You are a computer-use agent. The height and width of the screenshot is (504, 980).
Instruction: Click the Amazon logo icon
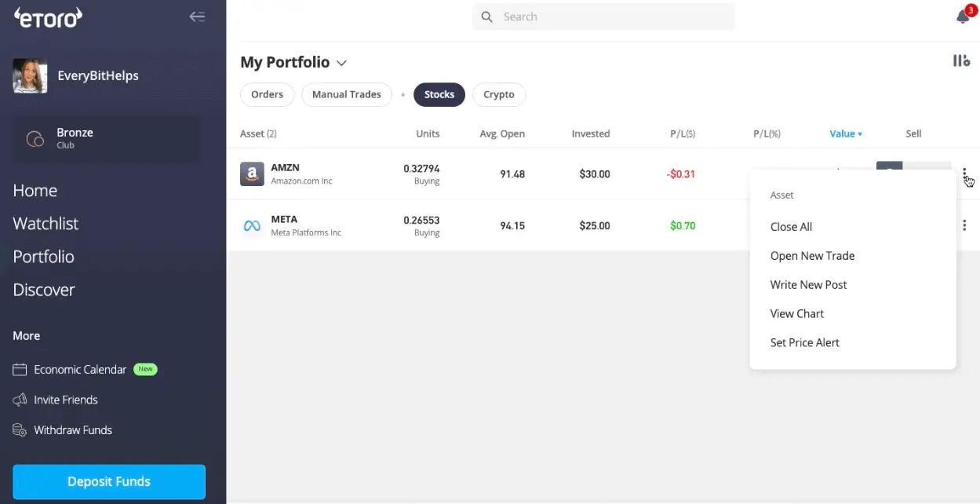pos(252,173)
